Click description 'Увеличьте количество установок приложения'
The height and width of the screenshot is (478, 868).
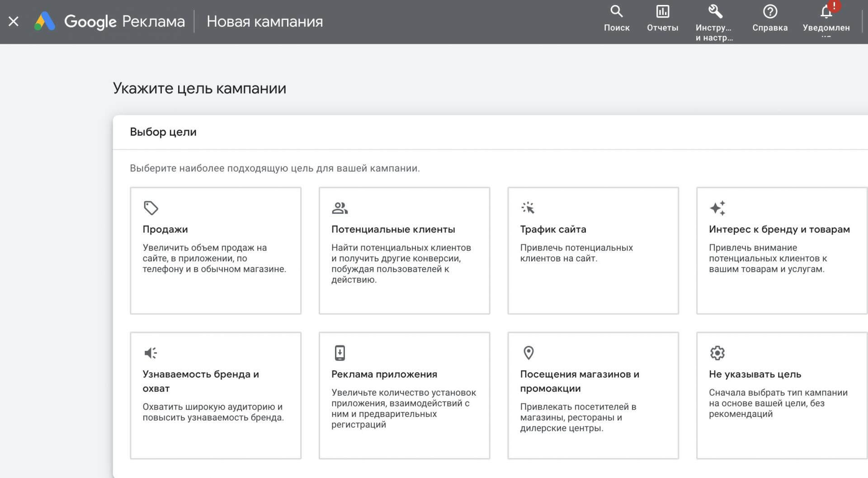tap(403, 408)
